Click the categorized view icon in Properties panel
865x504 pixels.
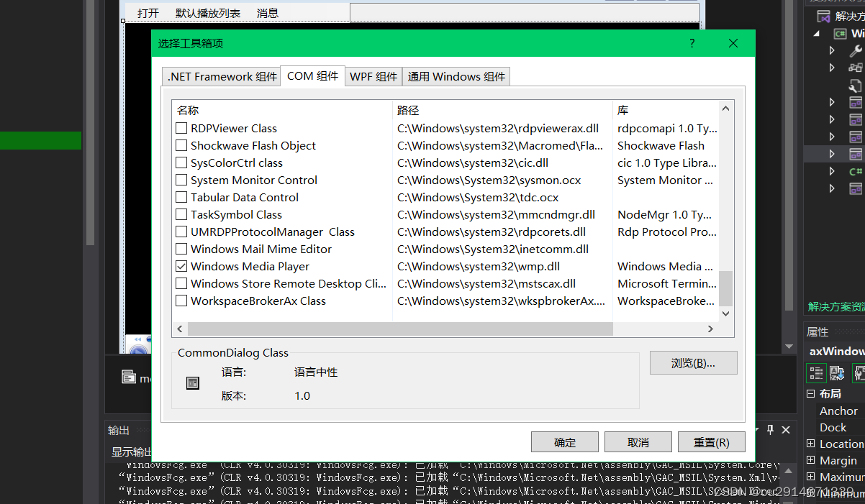pyautogui.click(x=816, y=372)
